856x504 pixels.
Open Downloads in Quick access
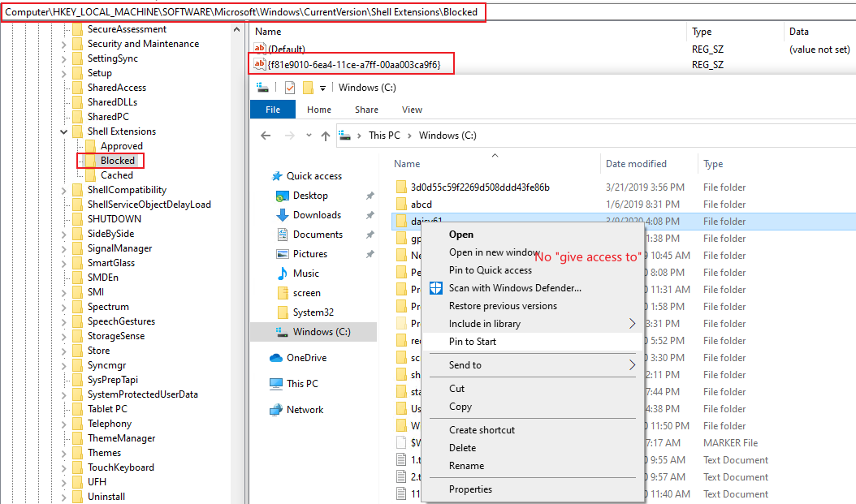[317, 215]
